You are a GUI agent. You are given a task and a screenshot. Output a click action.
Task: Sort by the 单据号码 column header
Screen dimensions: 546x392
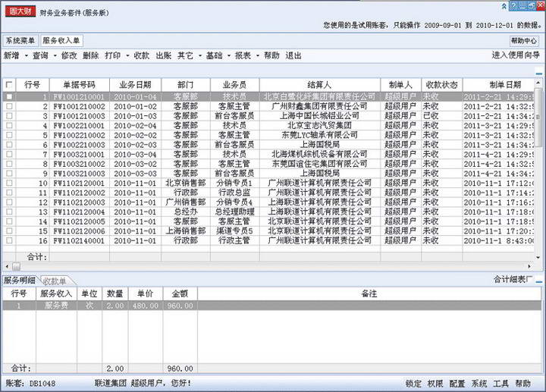coord(80,85)
